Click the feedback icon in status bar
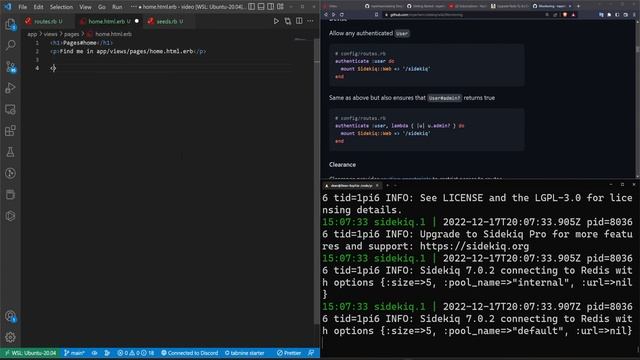This screenshot has width=640, height=360. click(311, 353)
